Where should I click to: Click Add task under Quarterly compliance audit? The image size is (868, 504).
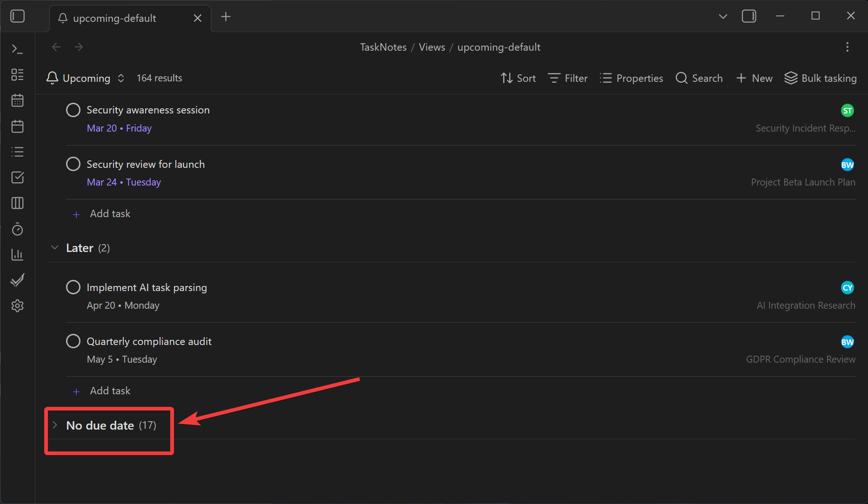click(110, 391)
